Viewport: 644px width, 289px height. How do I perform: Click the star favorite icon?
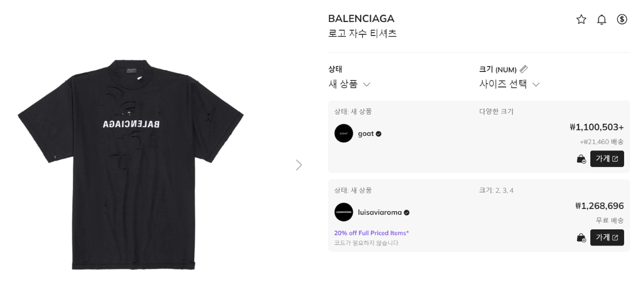[x=581, y=19]
